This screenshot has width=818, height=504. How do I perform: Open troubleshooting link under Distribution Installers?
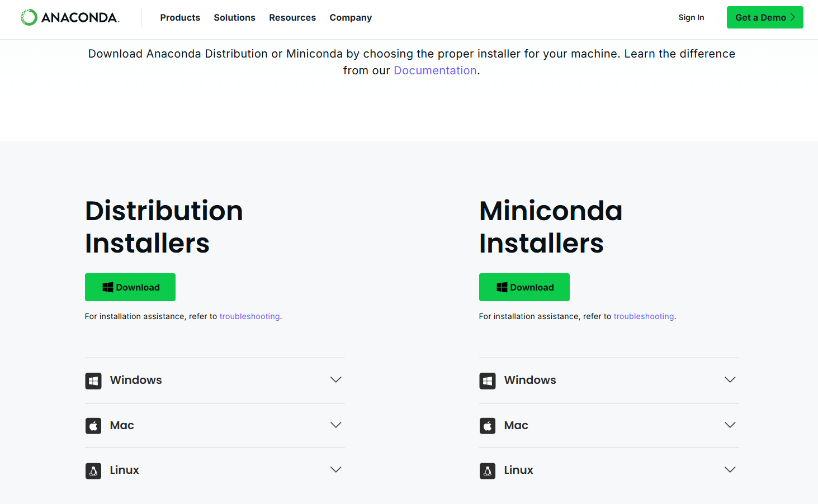(249, 316)
